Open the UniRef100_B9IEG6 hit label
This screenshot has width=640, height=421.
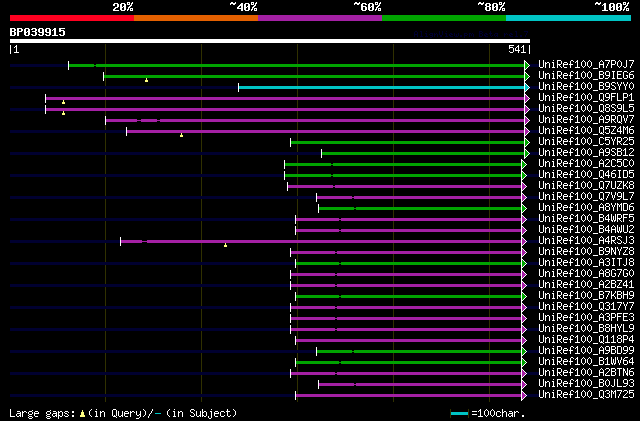coord(586,75)
